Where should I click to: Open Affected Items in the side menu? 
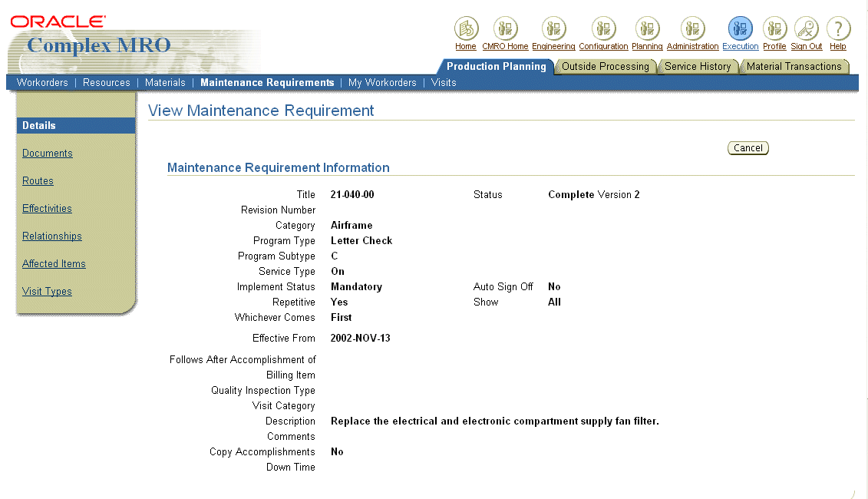coord(54,263)
